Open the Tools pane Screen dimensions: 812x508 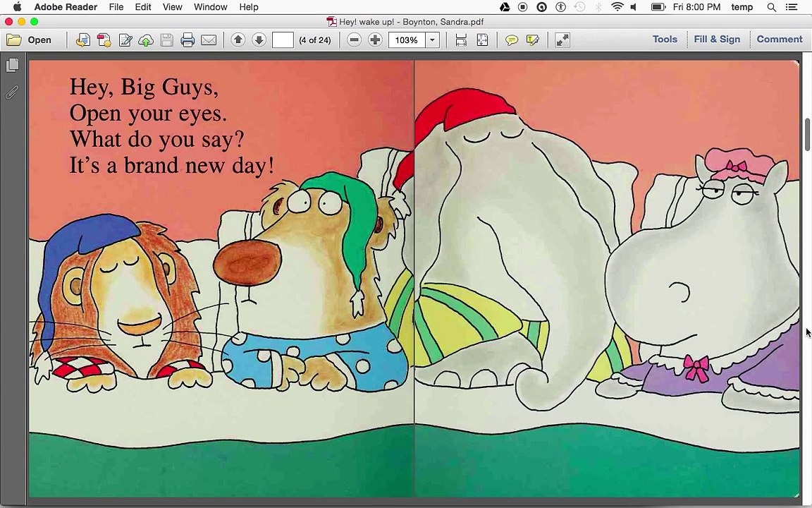coord(665,40)
